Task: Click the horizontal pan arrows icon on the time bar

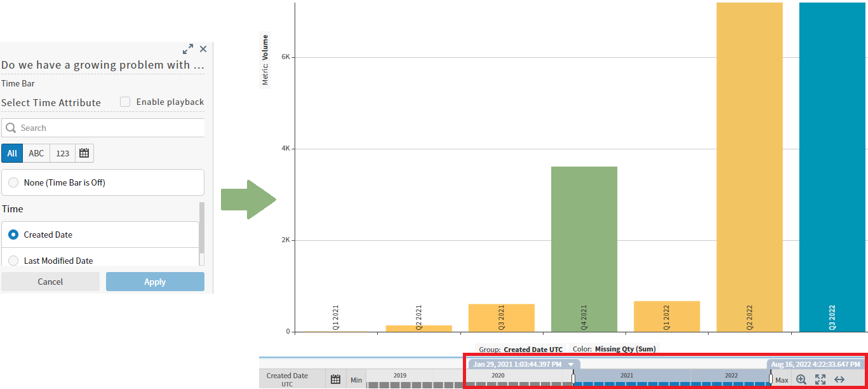Action: coord(839,379)
